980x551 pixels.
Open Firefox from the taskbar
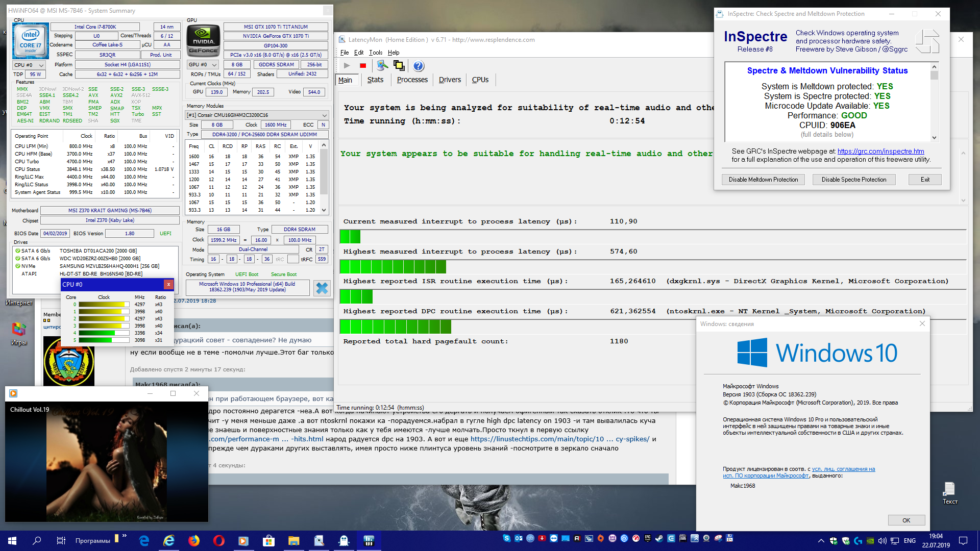coord(194,541)
